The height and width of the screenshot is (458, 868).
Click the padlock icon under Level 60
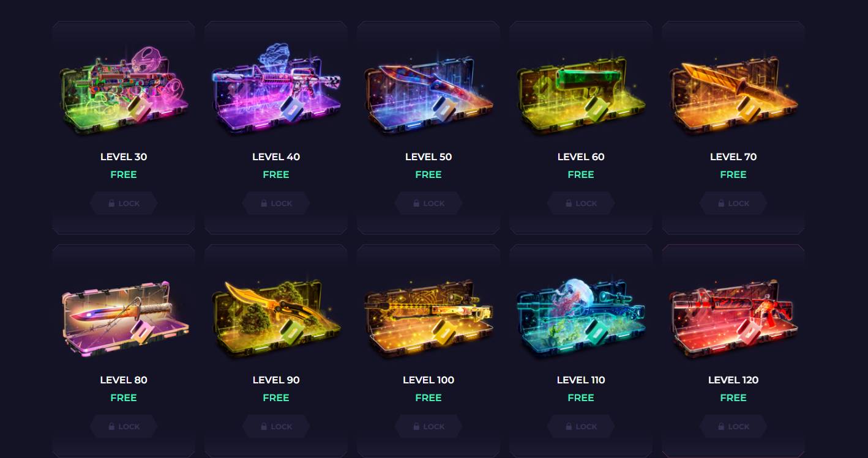pos(569,203)
